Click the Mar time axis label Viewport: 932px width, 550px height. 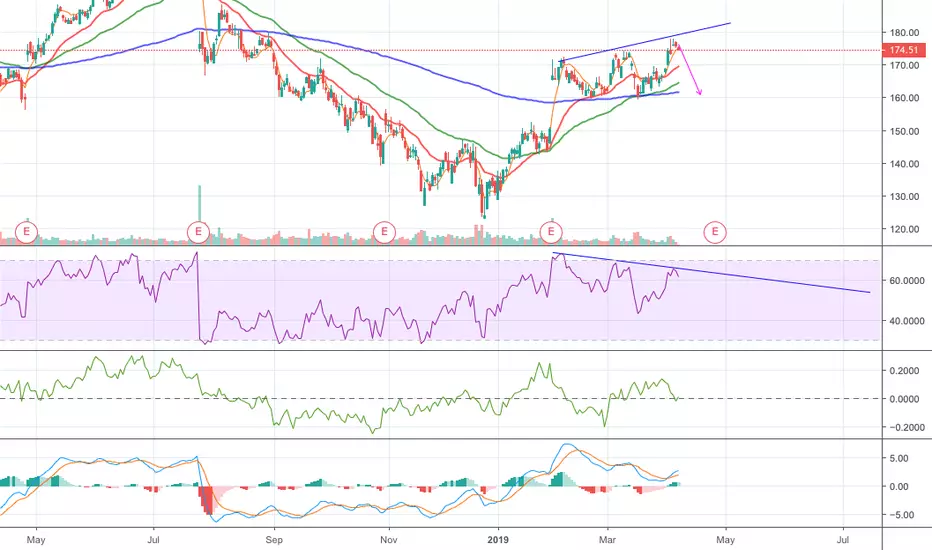607,540
